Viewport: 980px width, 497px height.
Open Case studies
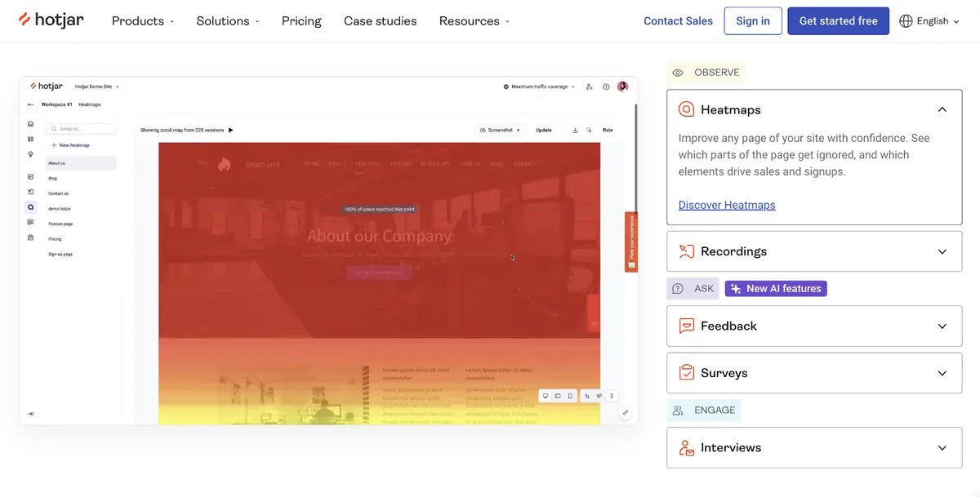(x=380, y=21)
